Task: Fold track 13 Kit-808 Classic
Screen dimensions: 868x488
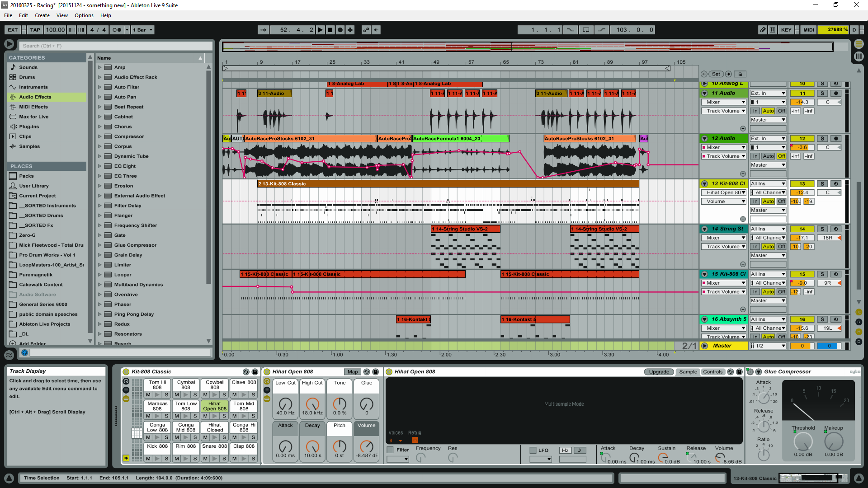Action: coord(704,184)
